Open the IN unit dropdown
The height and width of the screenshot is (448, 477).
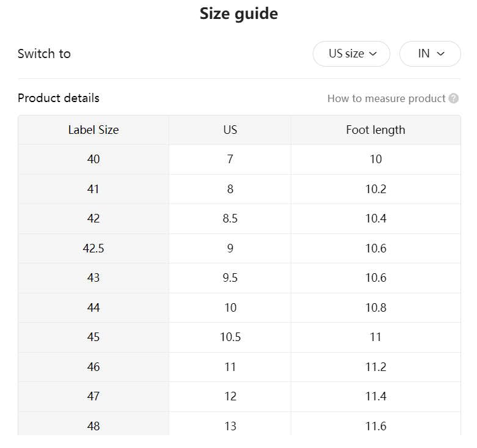tap(430, 54)
